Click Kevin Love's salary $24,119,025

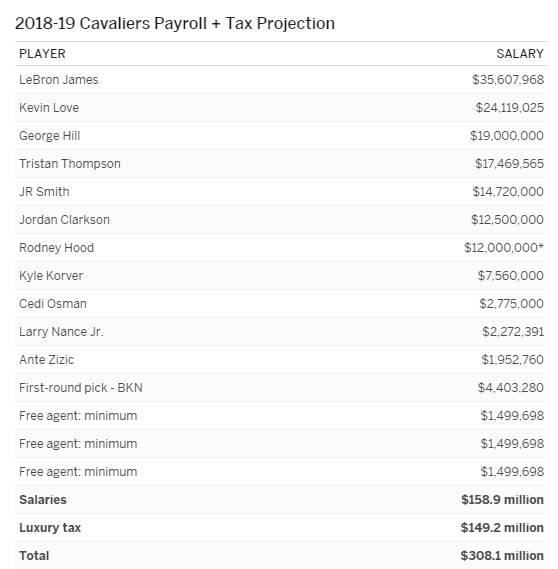[510, 107]
